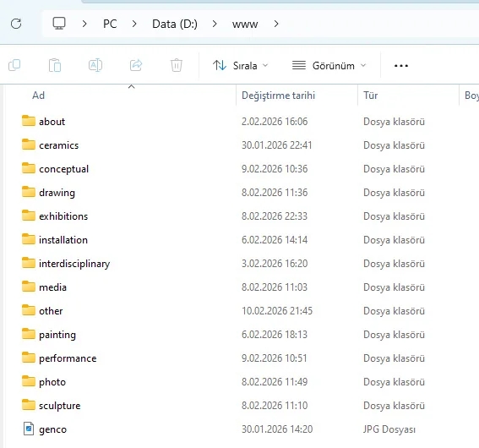
Task: Select the exhibitions folder icon
Action: click(29, 216)
